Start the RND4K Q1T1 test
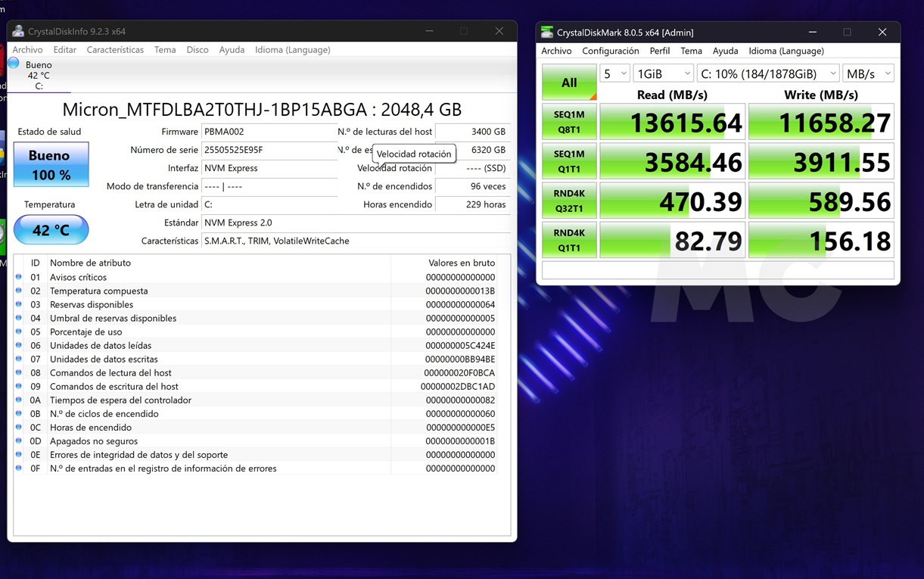 (569, 240)
